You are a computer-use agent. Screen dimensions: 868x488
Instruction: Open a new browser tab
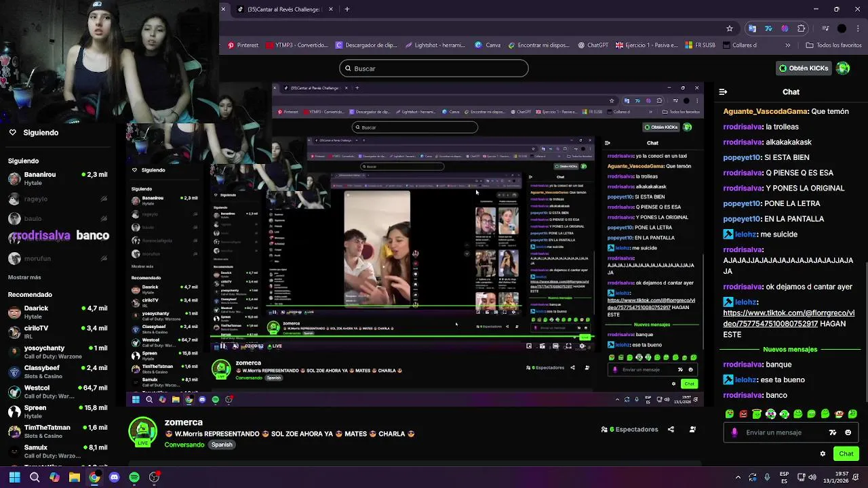click(347, 9)
